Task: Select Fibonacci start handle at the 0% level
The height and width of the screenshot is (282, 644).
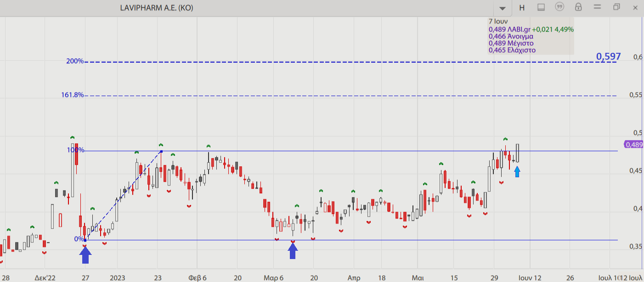Action: 85,240
